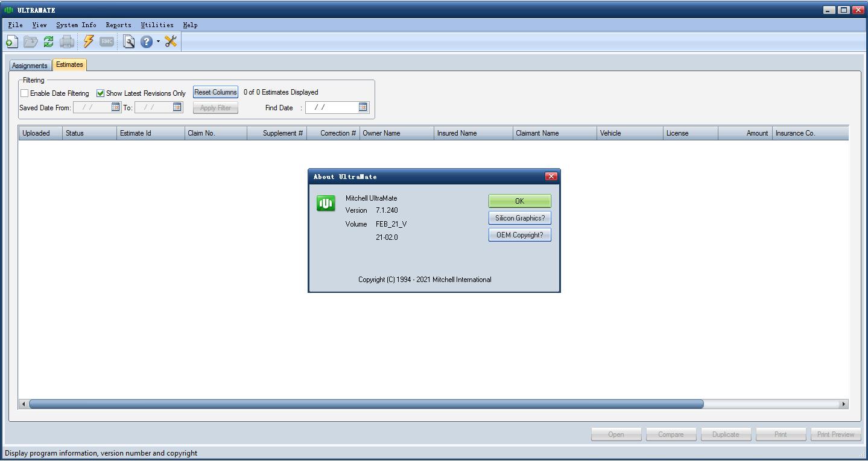Click the printer icon in the toolbar
The height and width of the screenshot is (461, 868).
pyautogui.click(x=67, y=42)
